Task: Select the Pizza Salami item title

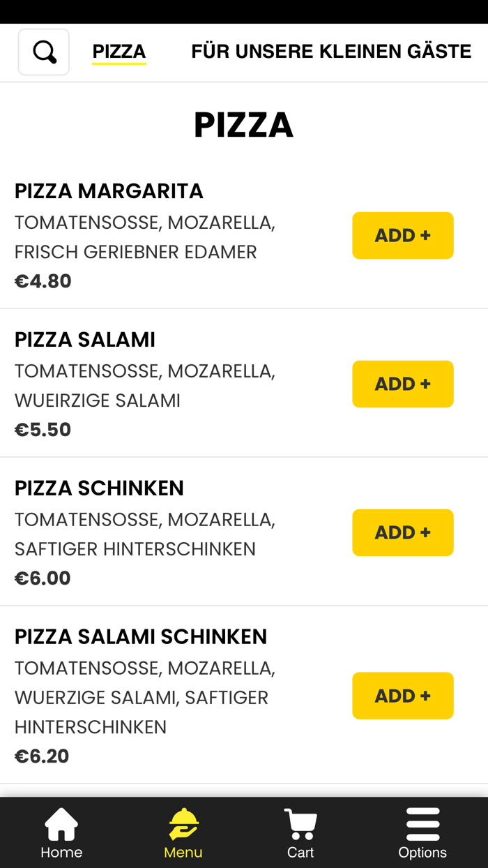Action: (x=84, y=339)
